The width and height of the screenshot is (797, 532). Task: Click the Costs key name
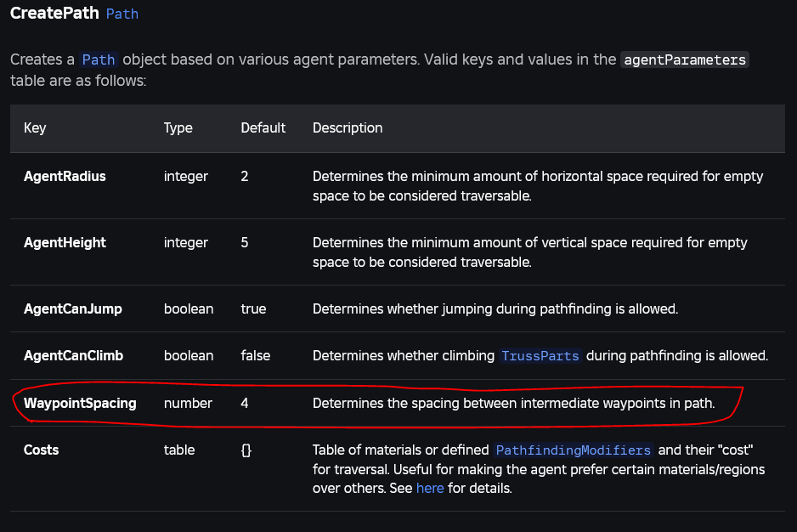pos(41,450)
